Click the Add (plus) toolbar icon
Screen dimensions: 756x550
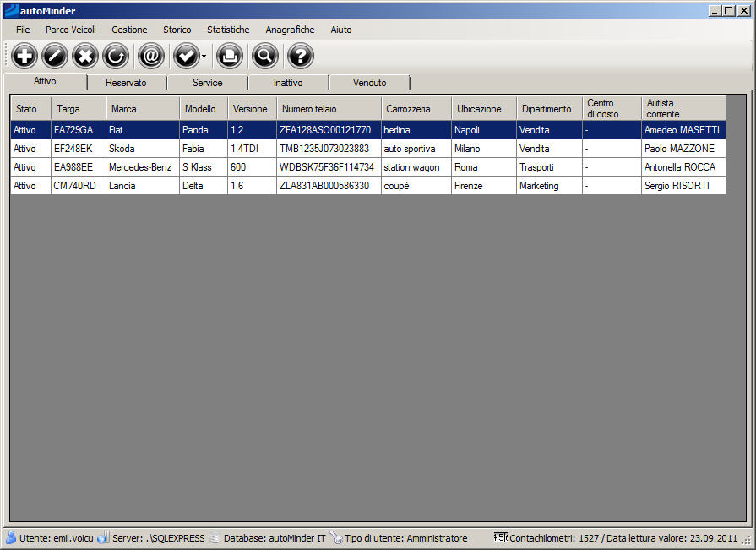(24, 57)
